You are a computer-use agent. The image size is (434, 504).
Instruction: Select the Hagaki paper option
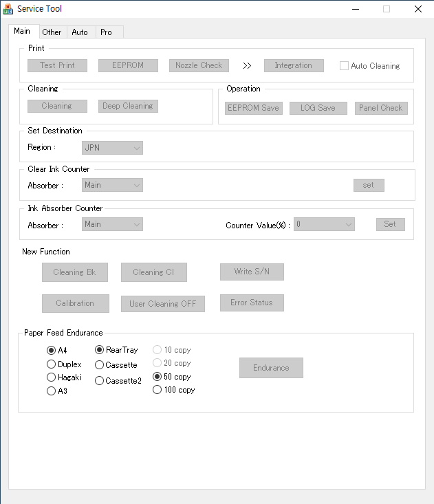[x=51, y=377]
